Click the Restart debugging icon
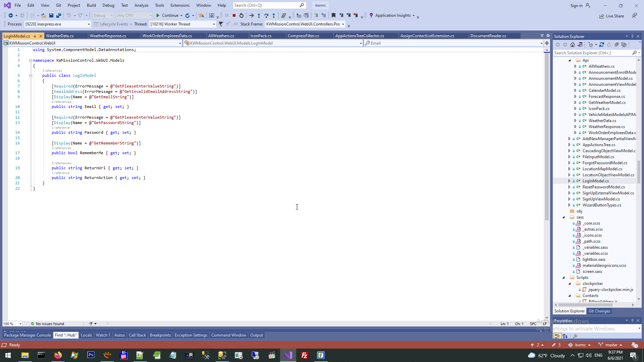This screenshot has height=362, width=644. (x=241, y=15)
